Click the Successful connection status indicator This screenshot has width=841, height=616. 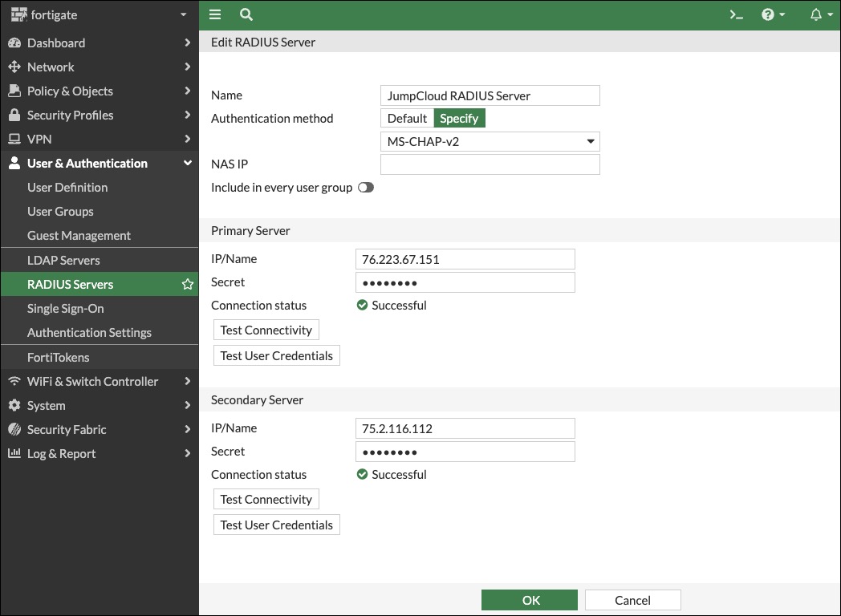click(392, 305)
